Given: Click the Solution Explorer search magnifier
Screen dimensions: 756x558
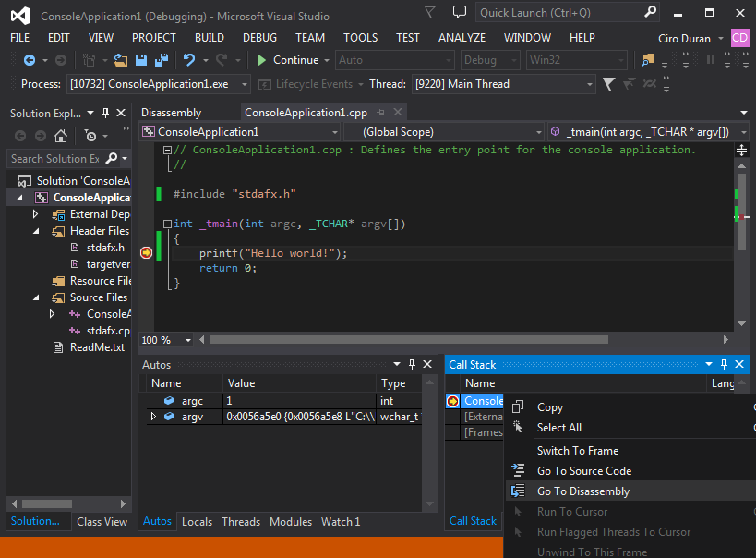Looking at the screenshot, I should click(x=112, y=158).
